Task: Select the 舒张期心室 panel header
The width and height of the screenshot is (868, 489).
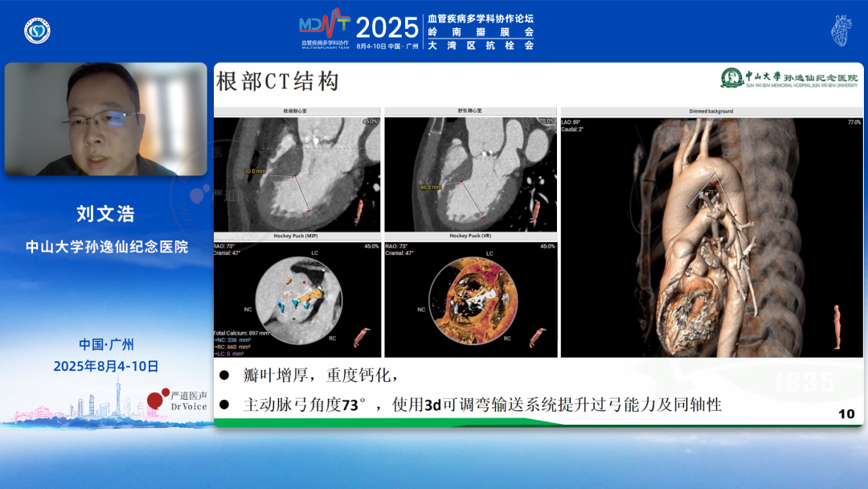Action: [470, 111]
